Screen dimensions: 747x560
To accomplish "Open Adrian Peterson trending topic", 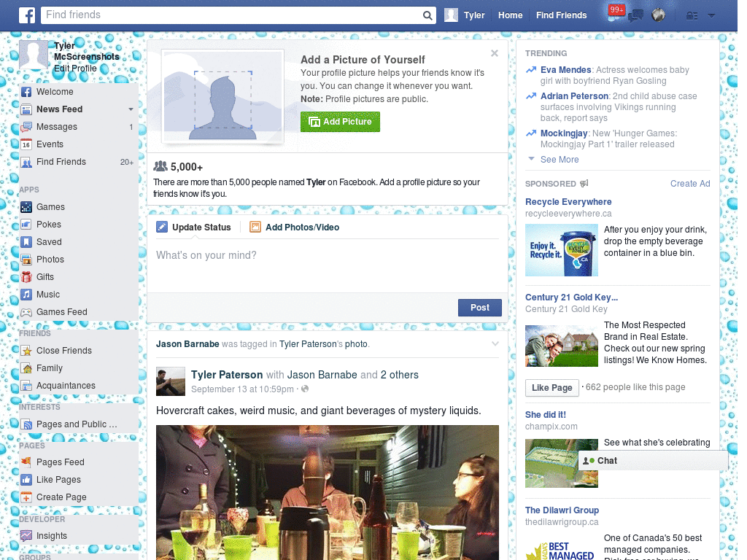I will pos(574,96).
